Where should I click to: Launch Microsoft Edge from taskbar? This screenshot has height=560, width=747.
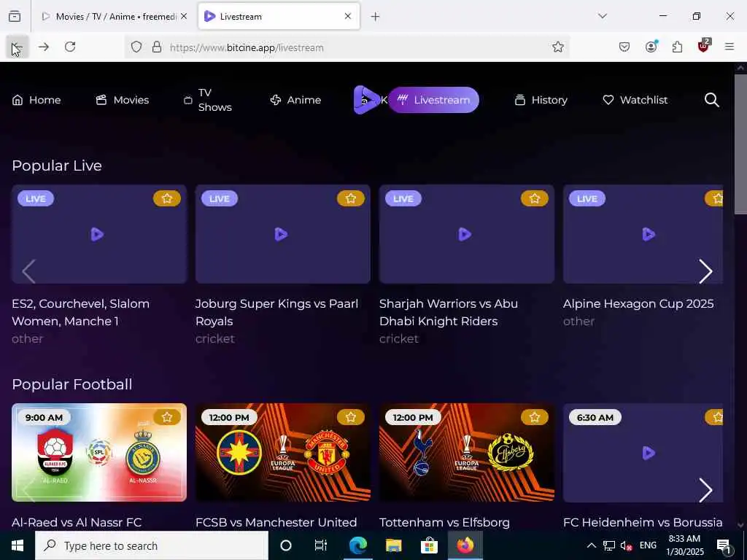pyautogui.click(x=357, y=545)
